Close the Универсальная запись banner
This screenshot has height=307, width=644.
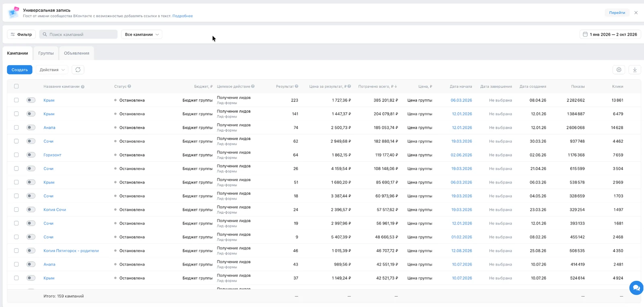point(636,13)
